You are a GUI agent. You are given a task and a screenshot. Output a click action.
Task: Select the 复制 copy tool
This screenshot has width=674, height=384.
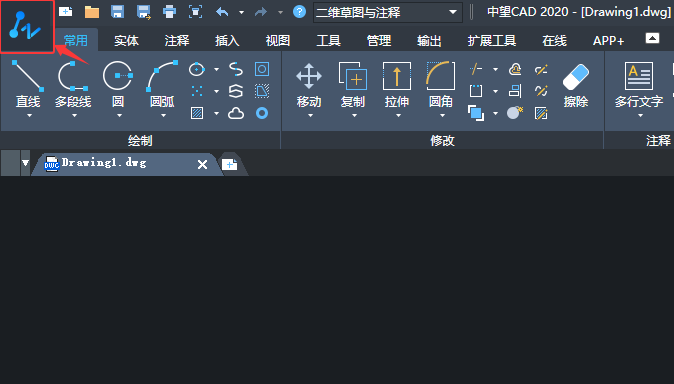pos(353,84)
